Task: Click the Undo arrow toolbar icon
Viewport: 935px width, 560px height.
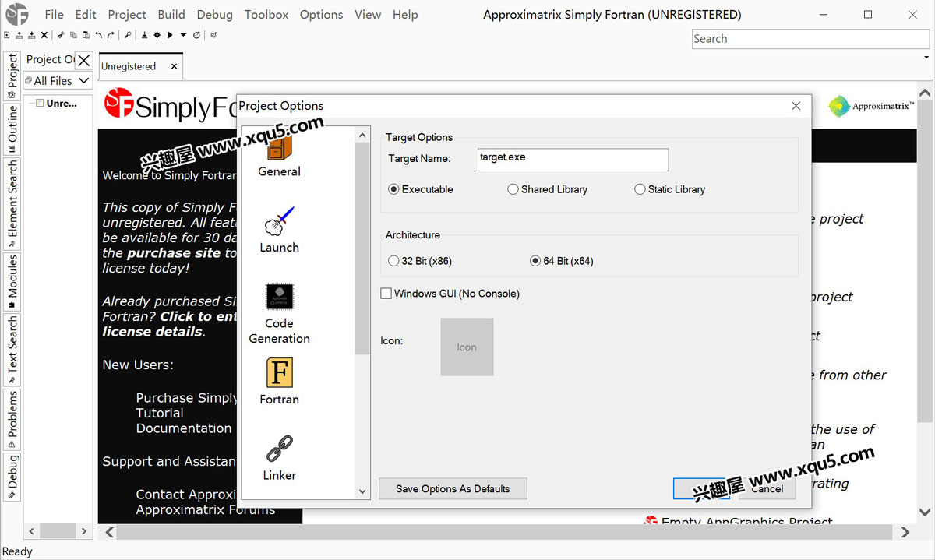Action: (99, 35)
